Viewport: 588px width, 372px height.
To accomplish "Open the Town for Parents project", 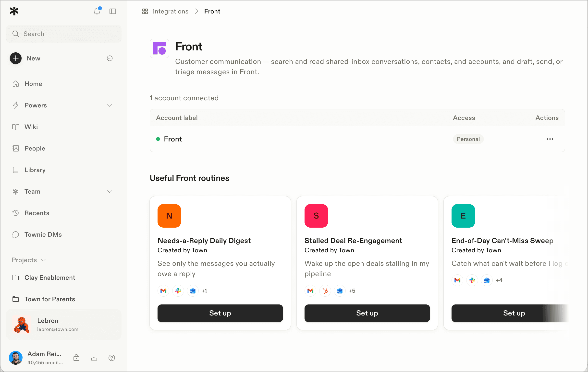I will click(64, 299).
